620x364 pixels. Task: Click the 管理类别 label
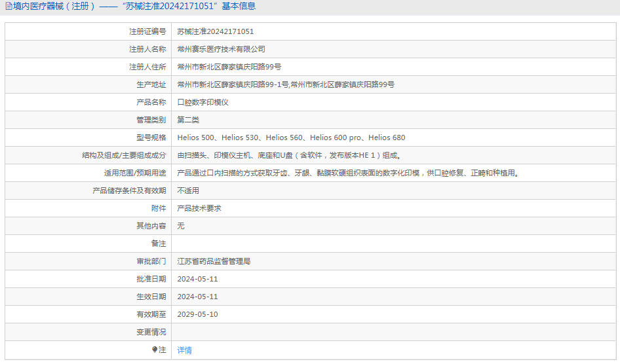(151, 120)
